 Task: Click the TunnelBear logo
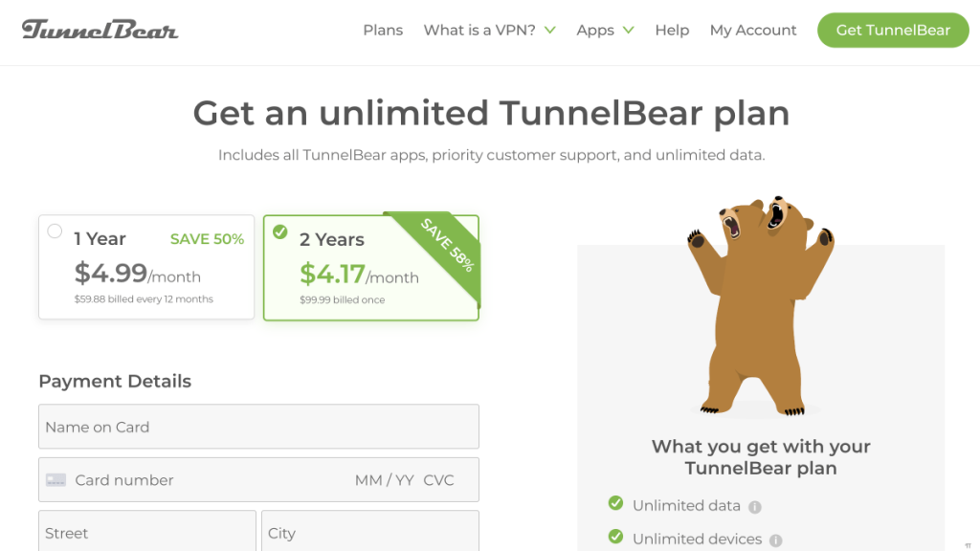[100, 30]
